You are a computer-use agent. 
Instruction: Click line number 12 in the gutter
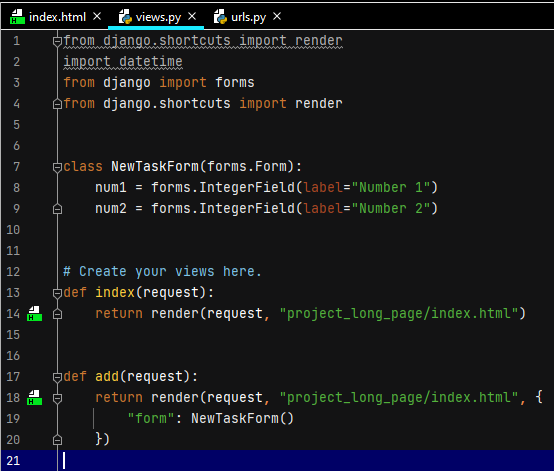(13, 272)
